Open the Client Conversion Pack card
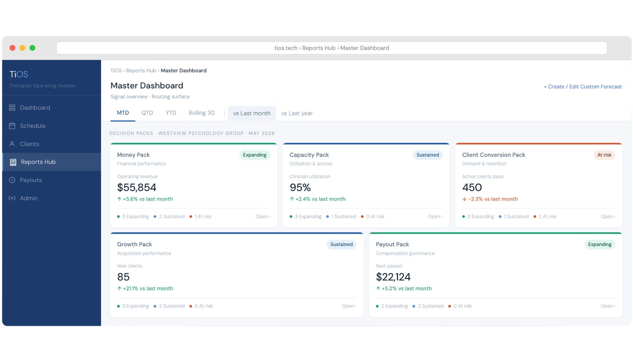This screenshot has height=364, width=633. tap(608, 216)
